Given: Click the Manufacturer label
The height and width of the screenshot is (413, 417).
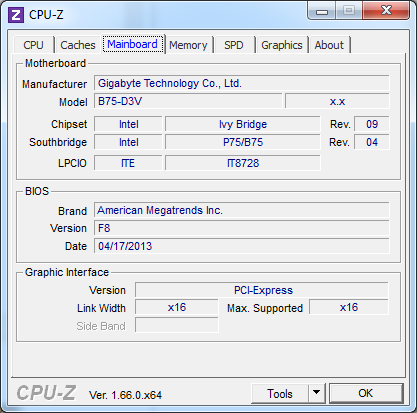Looking at the screenshot, I should click(54, 84).
